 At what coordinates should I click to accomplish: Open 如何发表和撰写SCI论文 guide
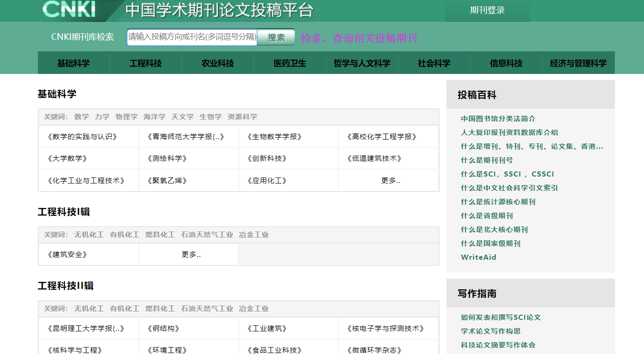pyautogui.click(x=501, y=317)
